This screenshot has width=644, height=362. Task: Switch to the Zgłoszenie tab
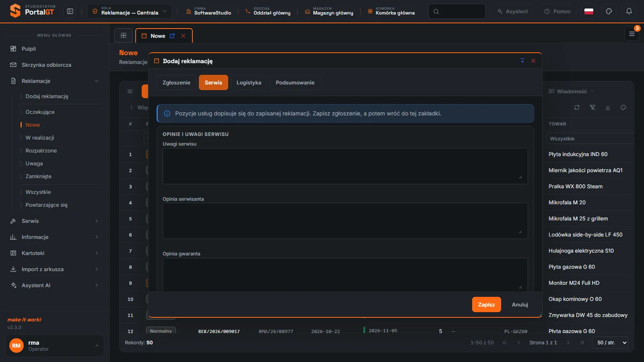pyautogui.click(x=176, y=82)
